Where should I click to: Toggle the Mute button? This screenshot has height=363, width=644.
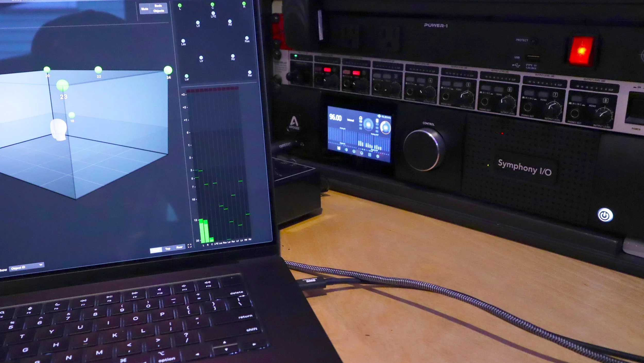click(145, 9)
